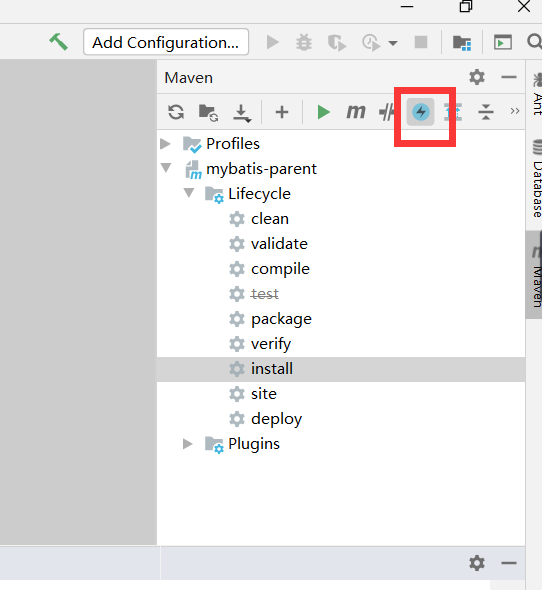Open the Search Everywhere magnifier
542x590 pixels.
pyautogui.click(x=534, y=42)
